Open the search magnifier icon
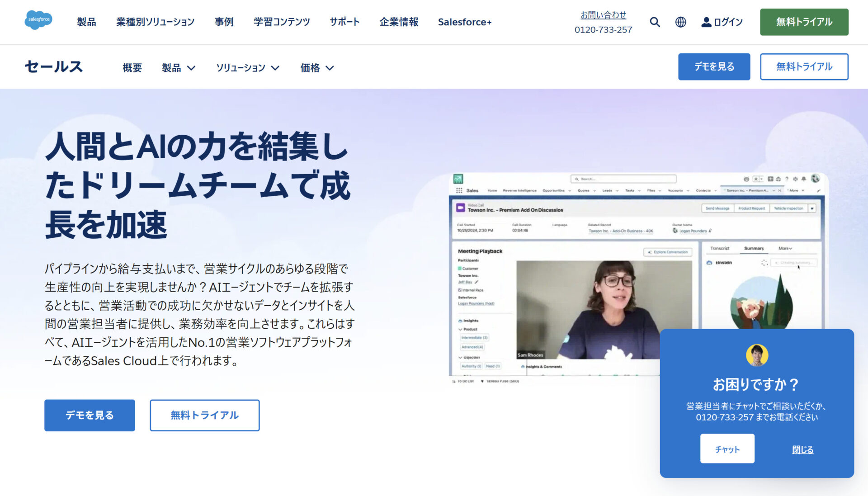Image resolution: width=868 pixels, height=496 pixels. point(655,22)
